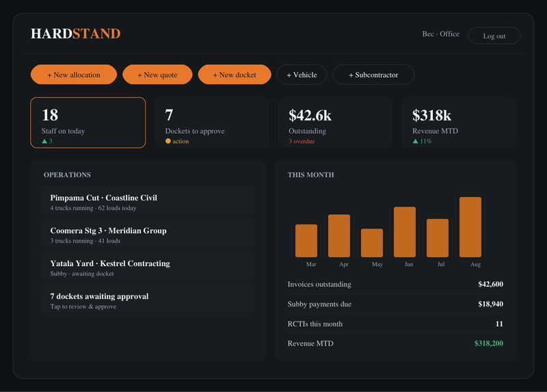This screenshot has width=547, height=392.
Task: Click the 3 overdue warning text
Action: tap(302, 141)
